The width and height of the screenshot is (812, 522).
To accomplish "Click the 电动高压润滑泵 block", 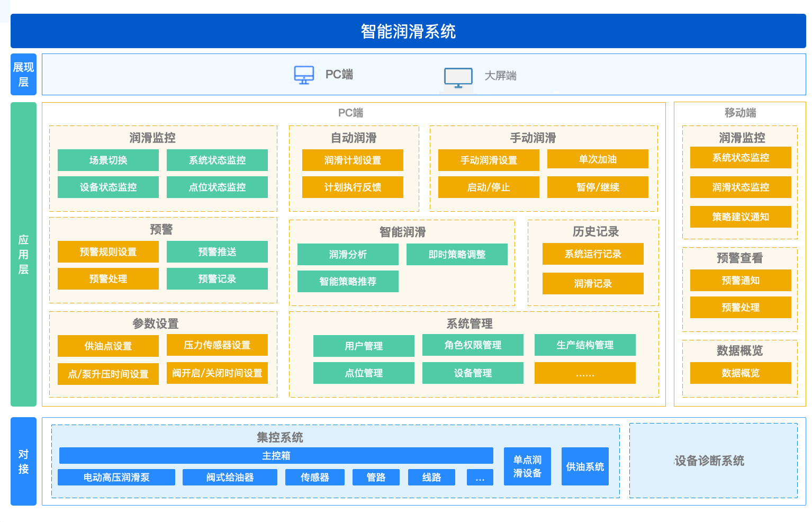I will 116,478.
